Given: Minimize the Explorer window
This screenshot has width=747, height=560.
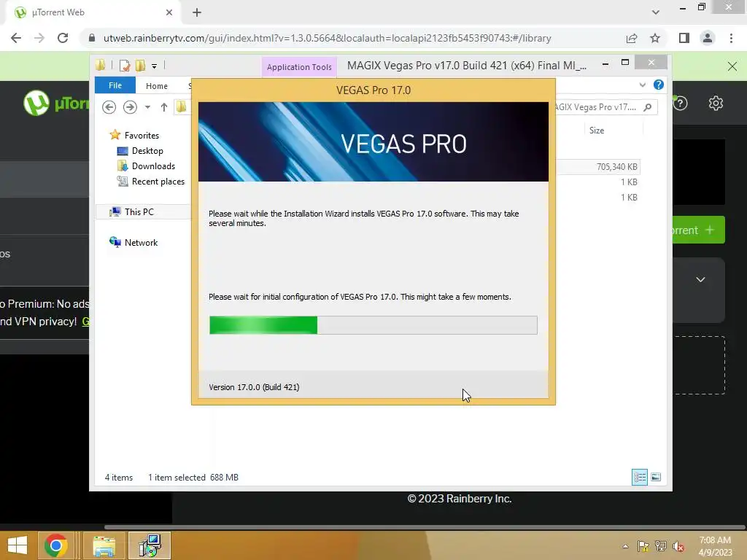Looking at the screenshot, I should pyautogui.click(x=605, y=63).
